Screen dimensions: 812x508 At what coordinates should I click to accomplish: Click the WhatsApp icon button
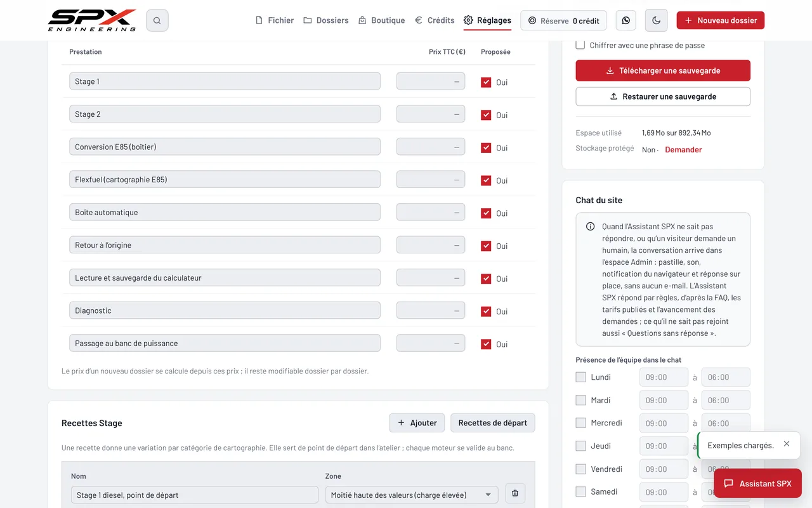coord(626,20)
